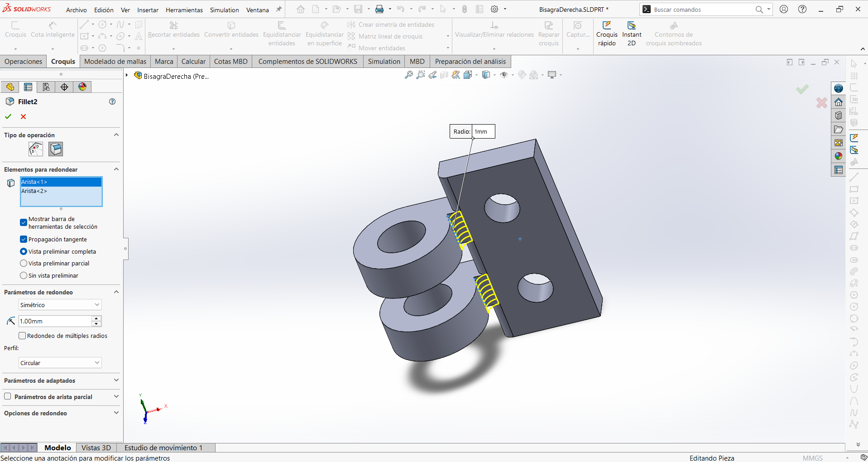Image resolution: width=868 pixels, height=462 pixels.
Task: Open the PropertyManager tab icon
Action: (28, 87)
